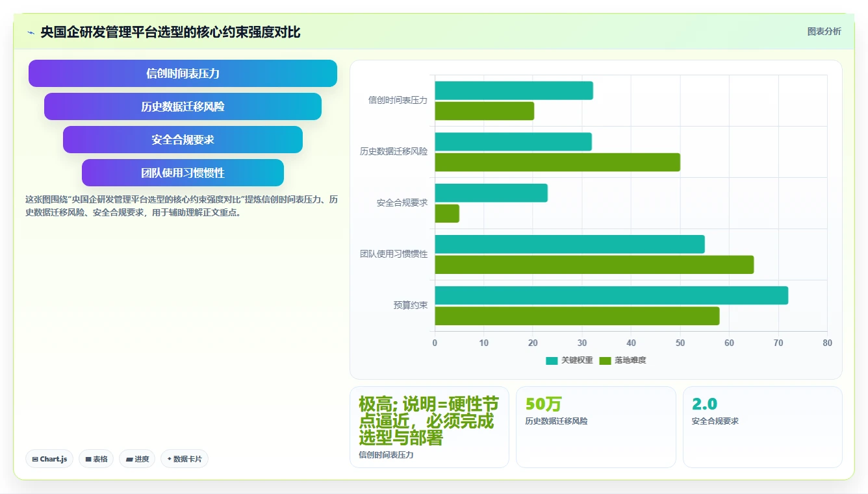Toggle the 落地难度 legend swatch
Image resolution: width=868 pixels, height=494 pixels.
point(606,360)
